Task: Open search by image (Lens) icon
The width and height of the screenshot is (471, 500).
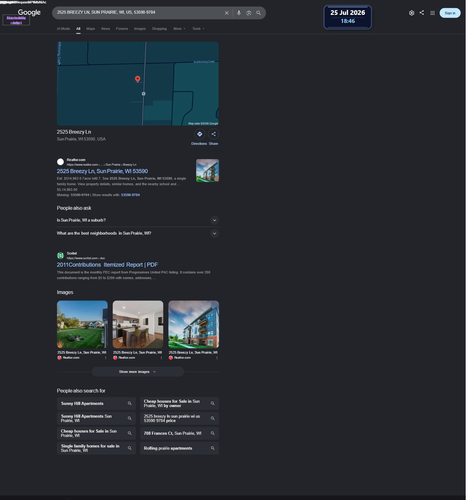Action: pos(249,13)
